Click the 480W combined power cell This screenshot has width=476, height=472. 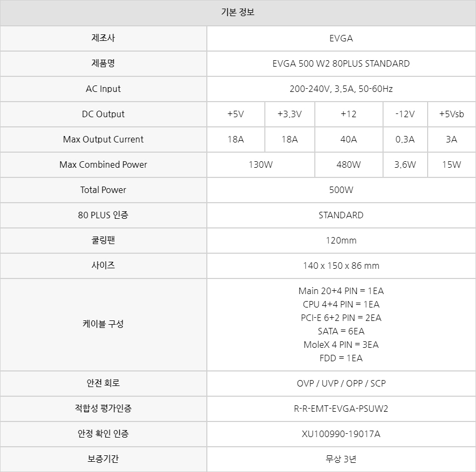[x=348, y=165]
